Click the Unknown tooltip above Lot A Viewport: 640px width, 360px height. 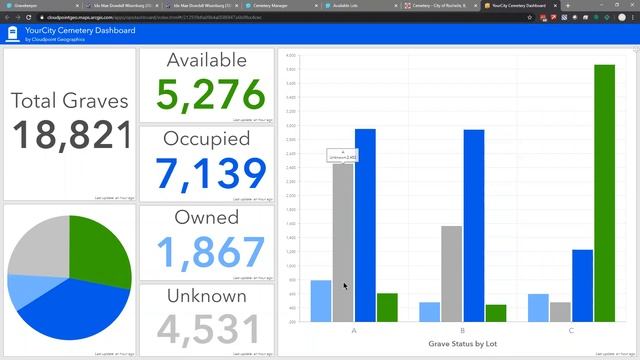pyautogui.click(x=342, y=155)
